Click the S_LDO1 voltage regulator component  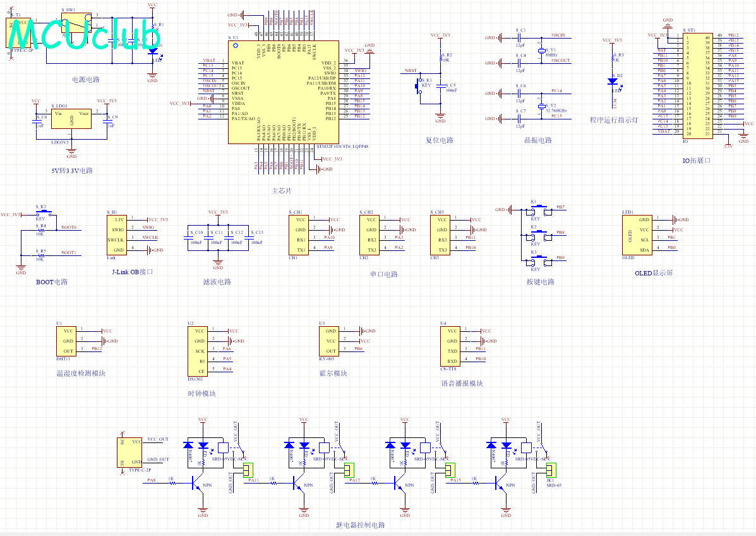[x=71, y=119]
